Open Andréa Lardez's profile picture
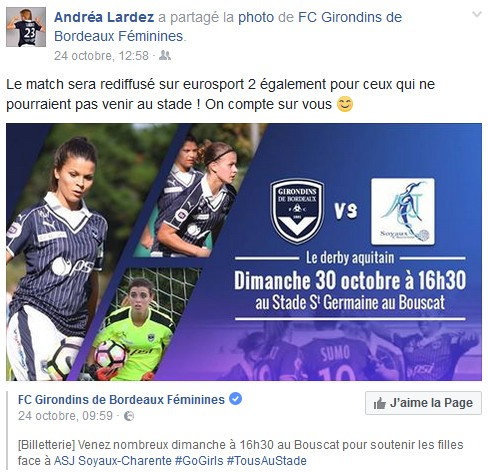This screenshot has height=472, width=488. [26, 27]
